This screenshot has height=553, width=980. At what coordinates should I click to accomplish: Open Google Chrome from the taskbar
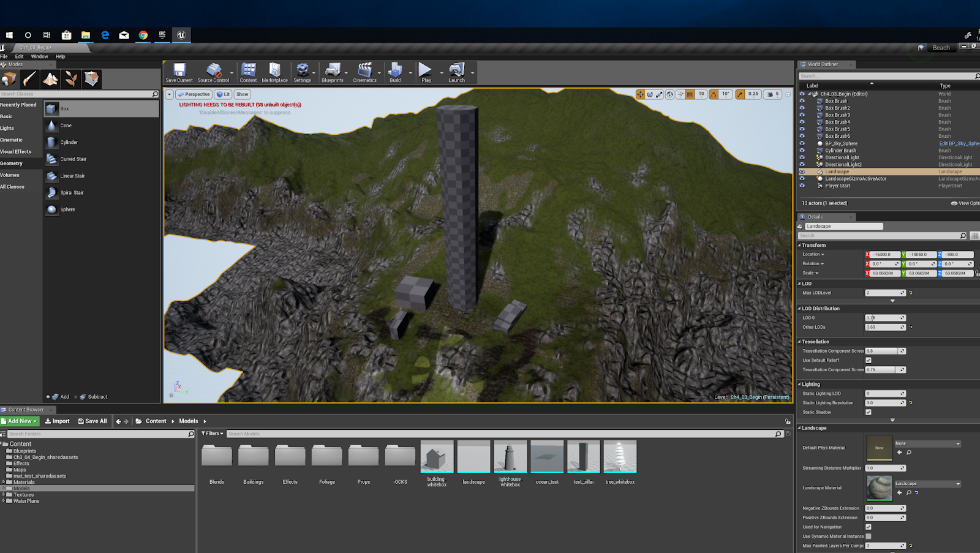[x=143, y=35]
